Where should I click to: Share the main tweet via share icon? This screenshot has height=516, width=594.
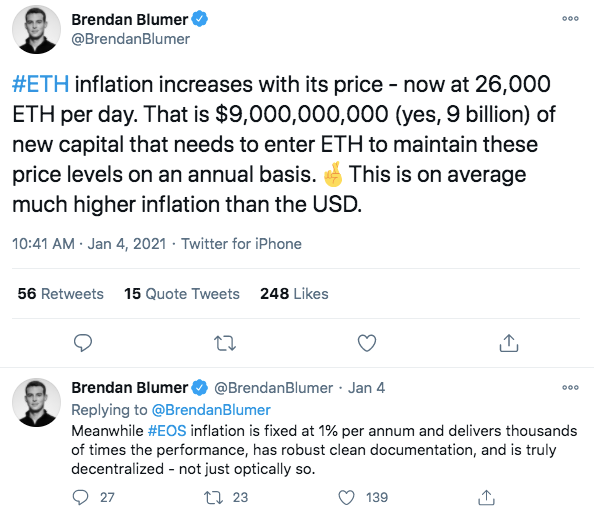[x=509, y=343]
